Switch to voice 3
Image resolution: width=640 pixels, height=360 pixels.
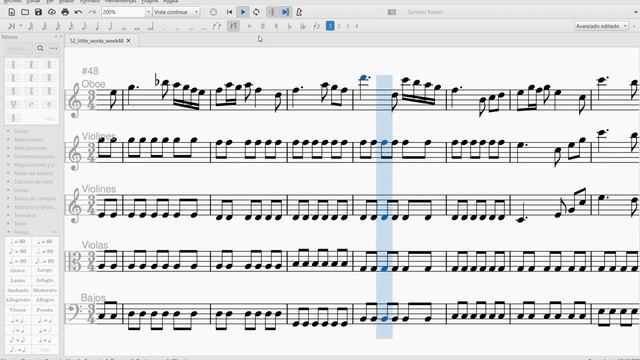click(x=348, y=26)
